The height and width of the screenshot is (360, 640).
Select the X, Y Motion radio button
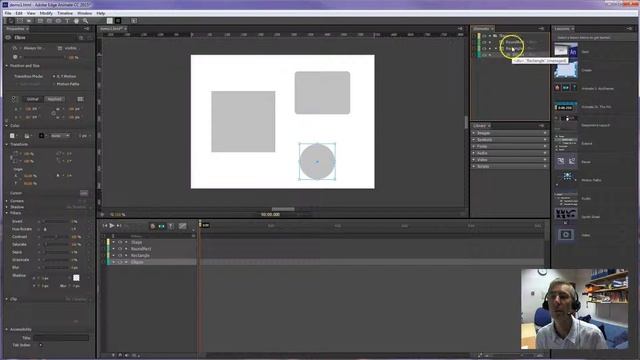54,76
